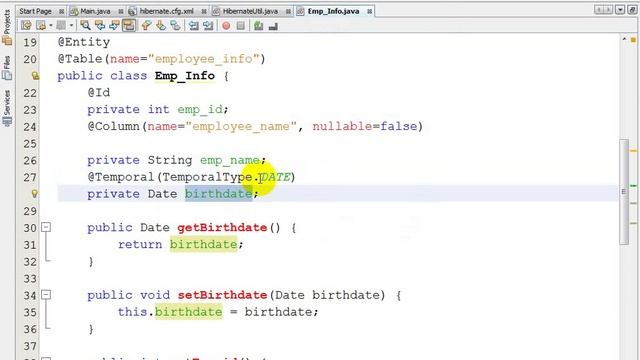Click nullable=false in the @Column annotation
This screenshot has width=640, height=360.
(x=365, y=127)
